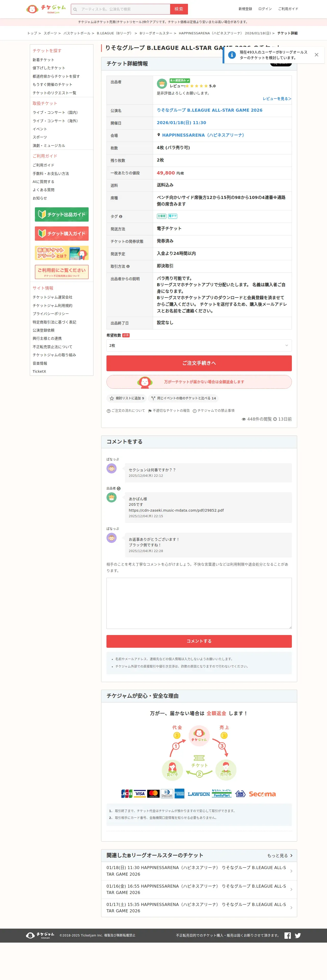Open TicketX in the sidebar

coord(39,371)
